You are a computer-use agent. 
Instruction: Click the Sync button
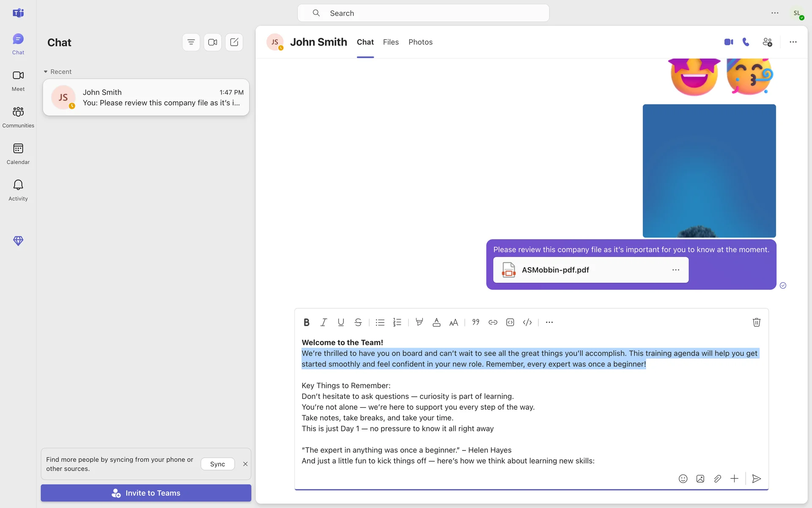click(217, 464)
